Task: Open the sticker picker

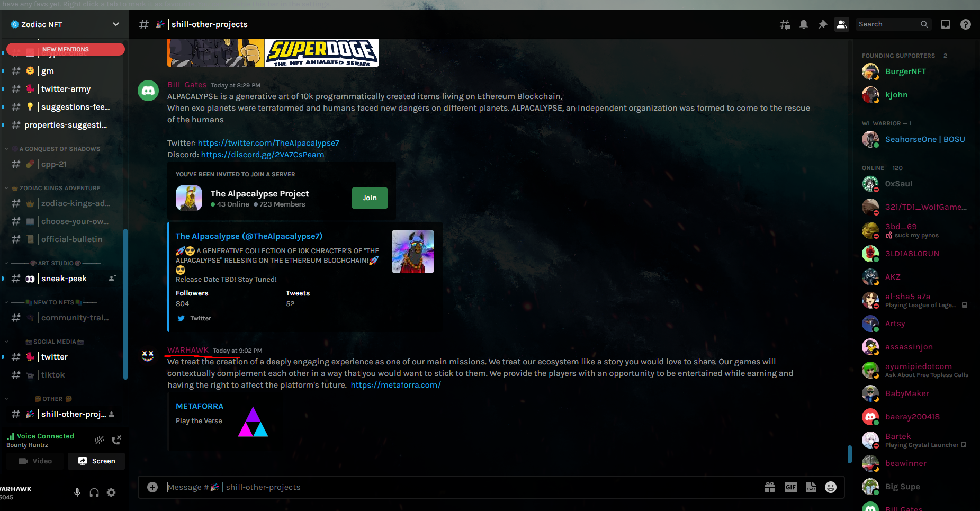Action: 811,487
